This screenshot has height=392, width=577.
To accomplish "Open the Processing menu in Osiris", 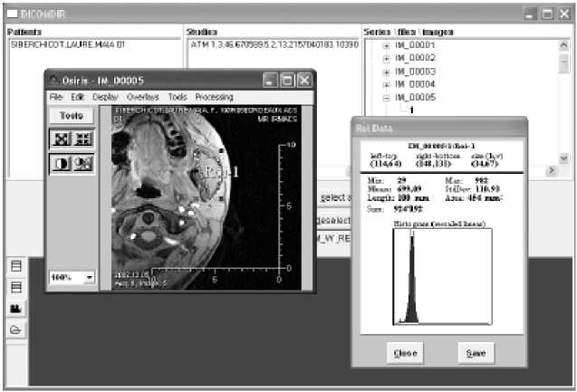I will click(214, 96).
